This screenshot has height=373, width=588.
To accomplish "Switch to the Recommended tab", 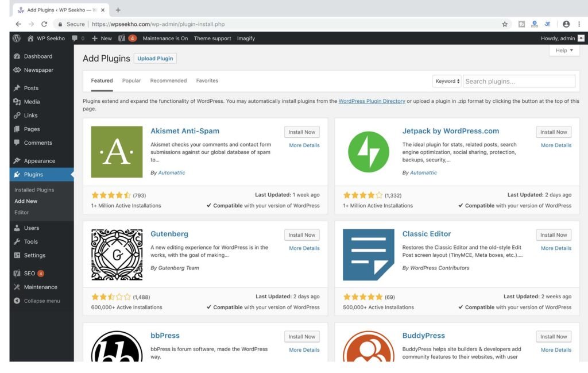I will click(168, 80).
